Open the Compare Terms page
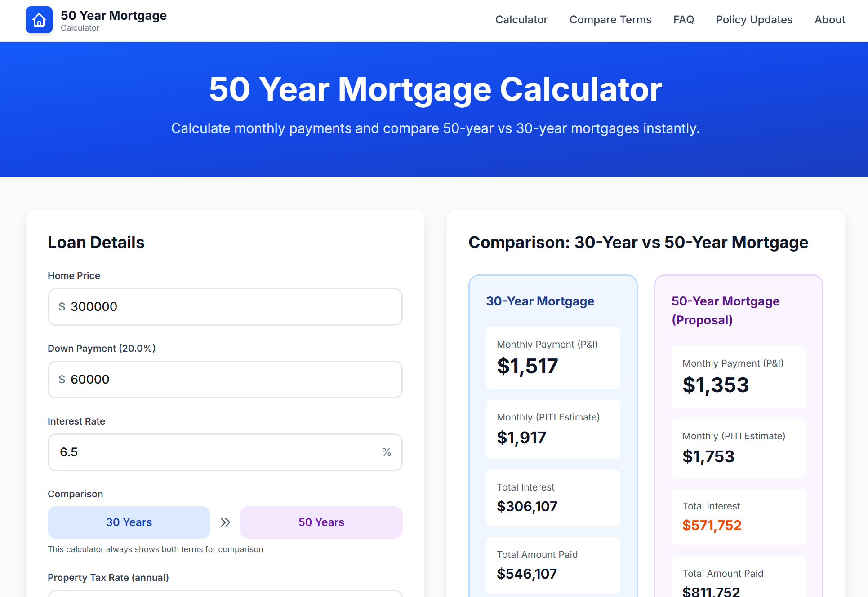 [x=610, y=20]
